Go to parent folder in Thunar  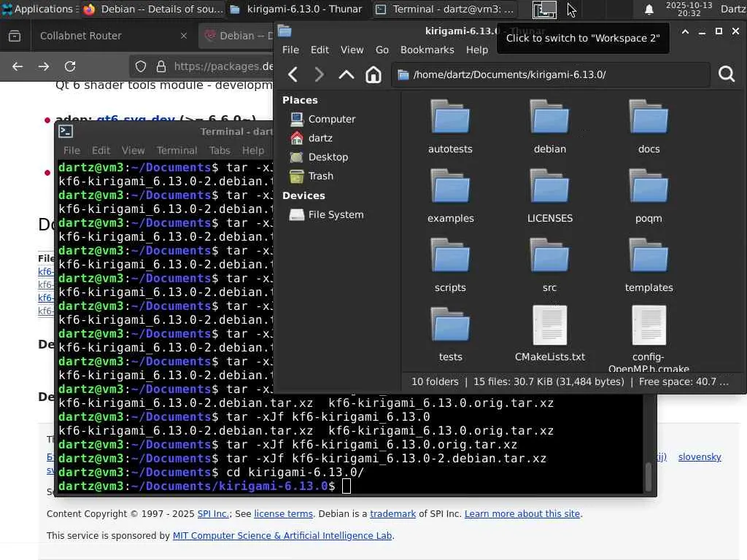tap(347, 74)
